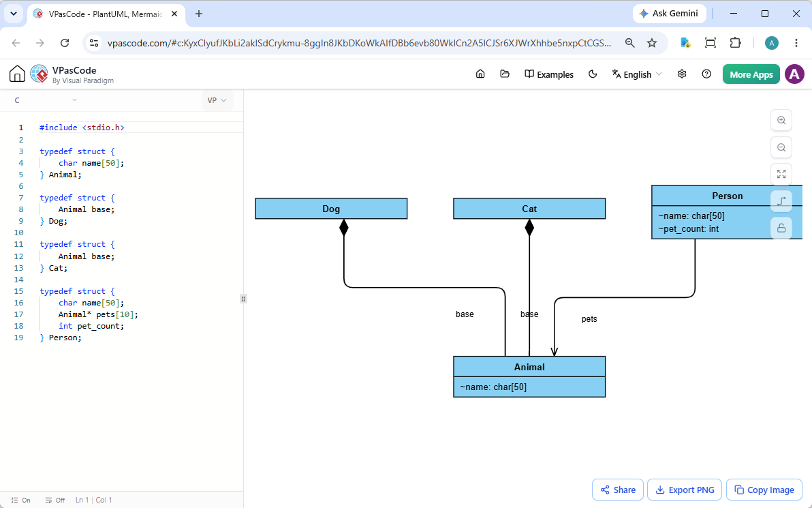Go back in browser history

(x=16, y=43)
